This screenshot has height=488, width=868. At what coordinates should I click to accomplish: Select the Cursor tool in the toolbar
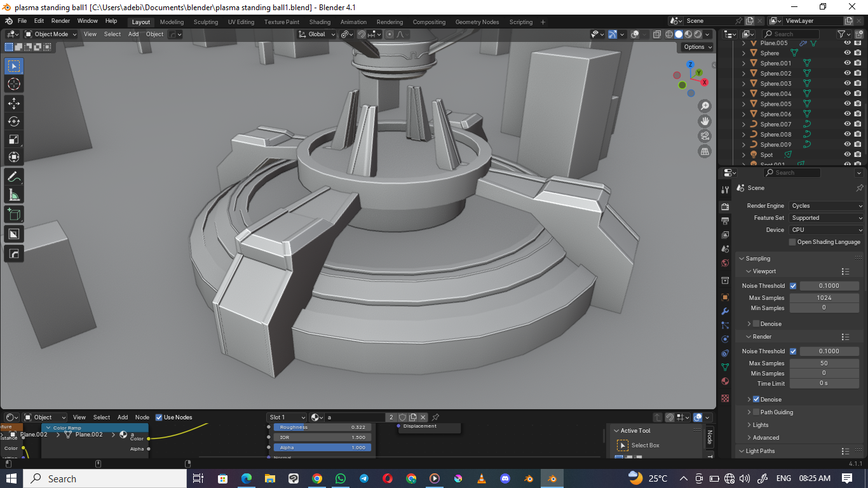pyautogui.click(x=14, y=85)
